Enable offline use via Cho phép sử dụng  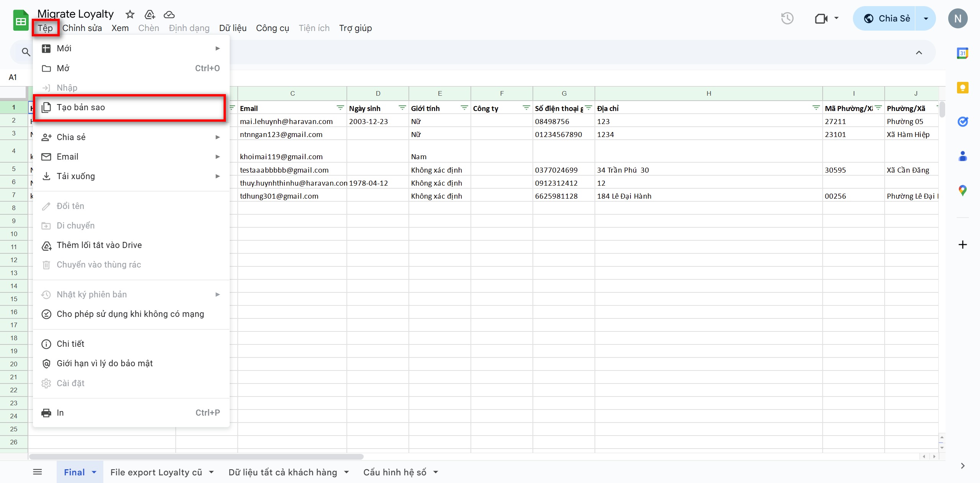click(x=130, y=314)
